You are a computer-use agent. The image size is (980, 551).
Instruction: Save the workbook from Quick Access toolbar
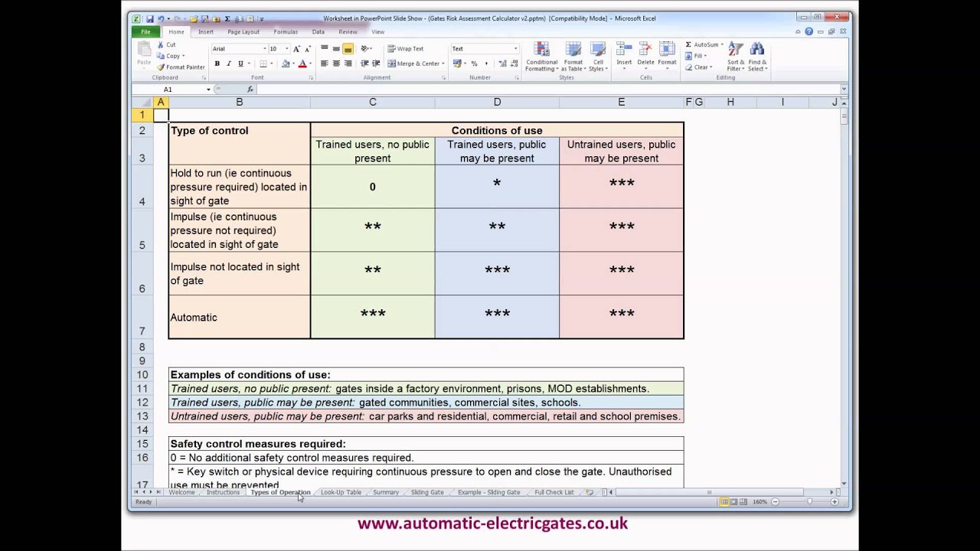pyautogui.click(x=149, y=18)
